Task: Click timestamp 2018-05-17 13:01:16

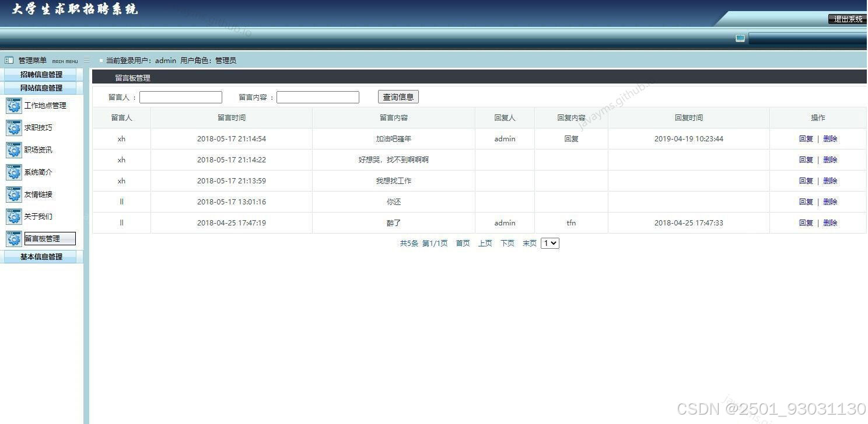Action: click(x=232, y=202)
